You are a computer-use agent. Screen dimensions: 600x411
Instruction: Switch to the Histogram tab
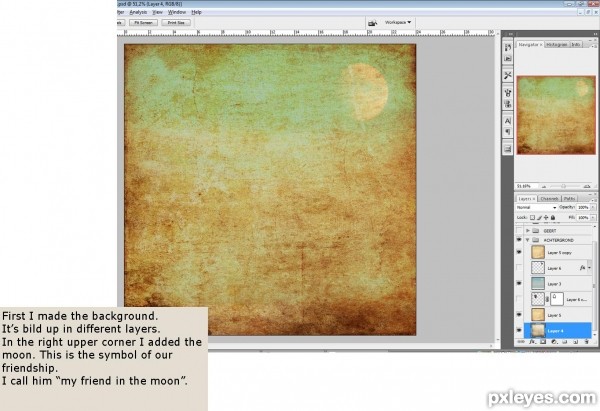[x=557, y=45]
